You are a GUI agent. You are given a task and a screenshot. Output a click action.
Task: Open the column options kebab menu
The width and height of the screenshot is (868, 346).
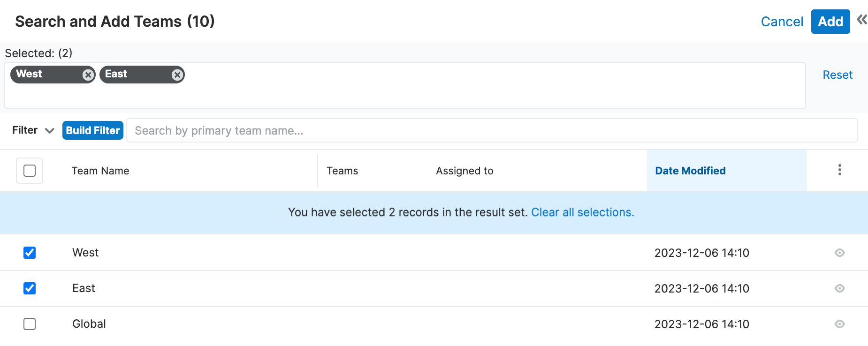[839, 170]
